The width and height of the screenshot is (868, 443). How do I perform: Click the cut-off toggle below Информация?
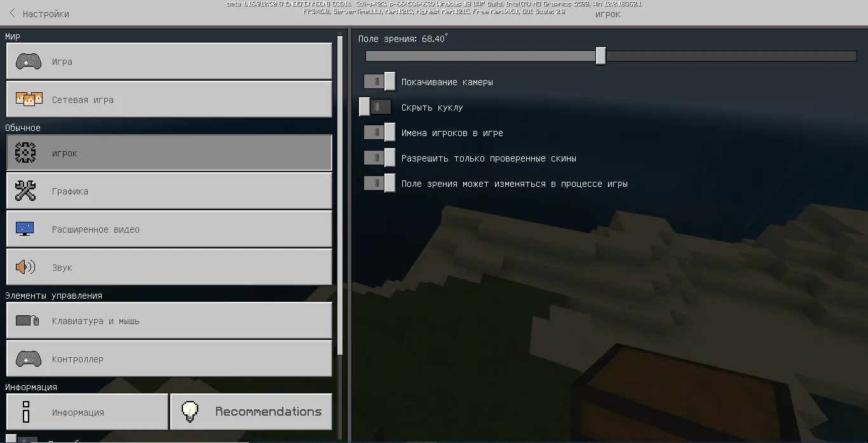click(x=19, y=439)
